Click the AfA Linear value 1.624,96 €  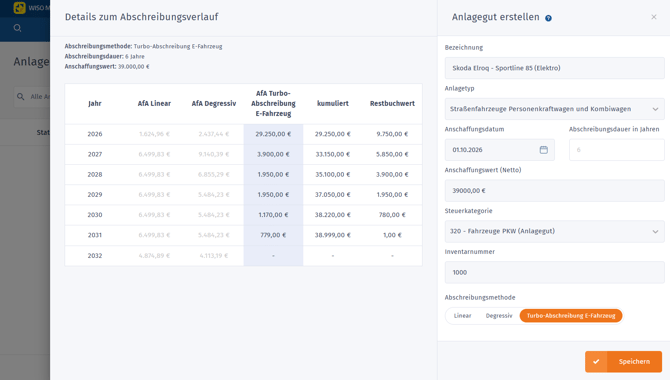[x=154, y=134]
